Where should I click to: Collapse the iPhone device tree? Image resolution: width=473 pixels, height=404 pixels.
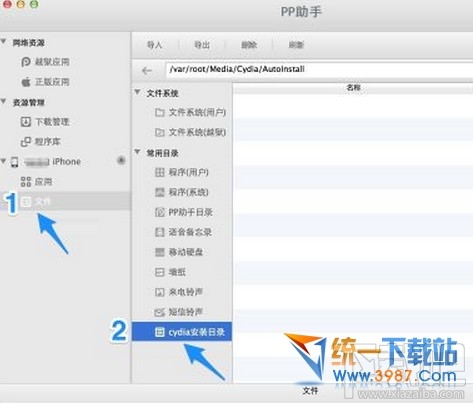[4, 162]
